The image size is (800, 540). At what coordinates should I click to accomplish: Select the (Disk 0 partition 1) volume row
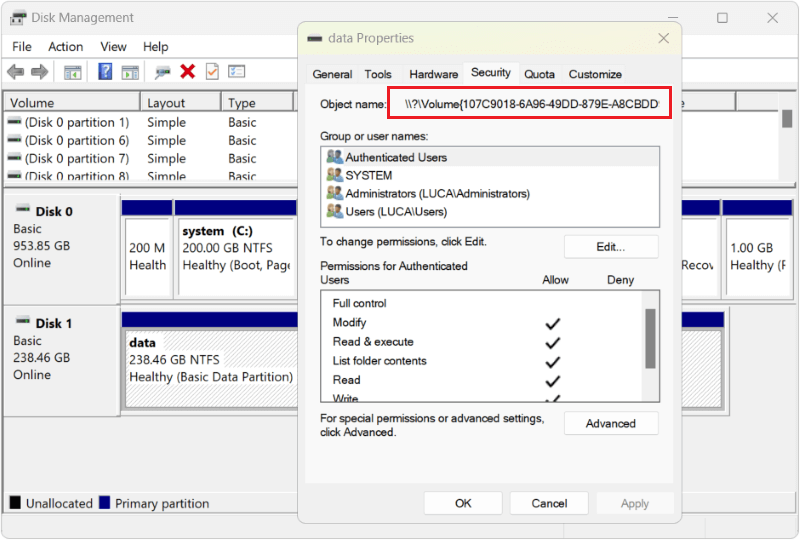(x=151, y=122)
